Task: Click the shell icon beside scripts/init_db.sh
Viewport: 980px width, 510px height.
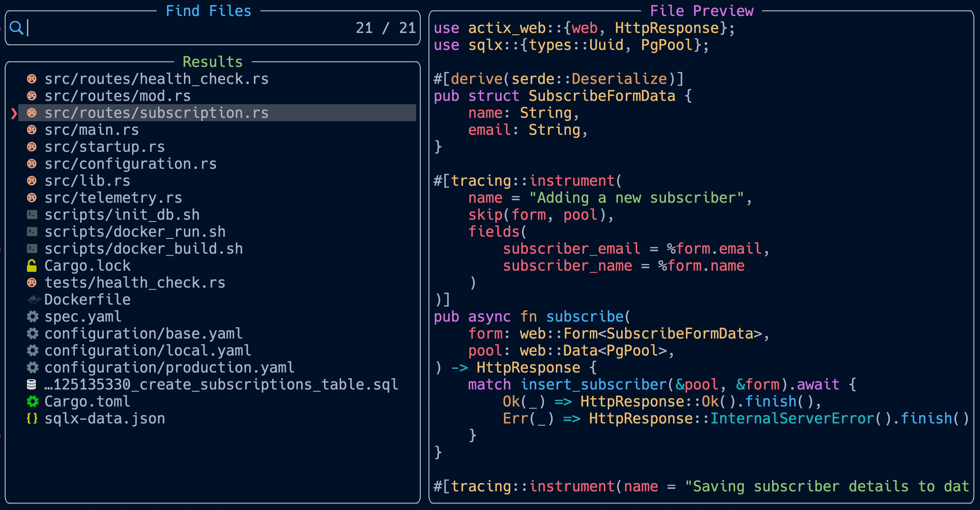Action: pos(32,215)
